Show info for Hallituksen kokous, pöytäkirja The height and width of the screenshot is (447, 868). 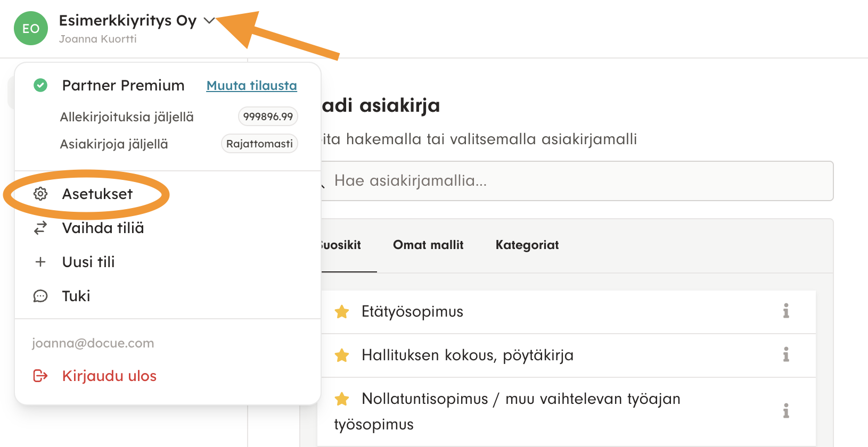point(785,354)
